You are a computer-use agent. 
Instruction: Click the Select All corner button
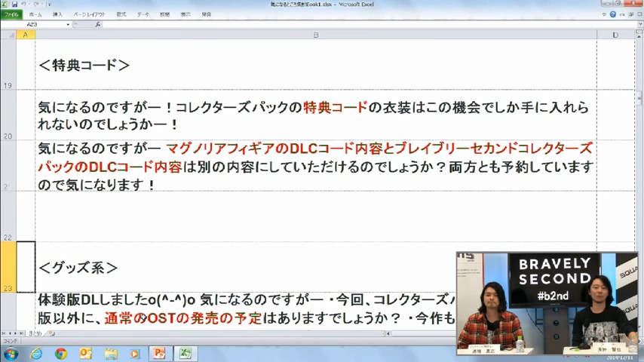point(8,35)
